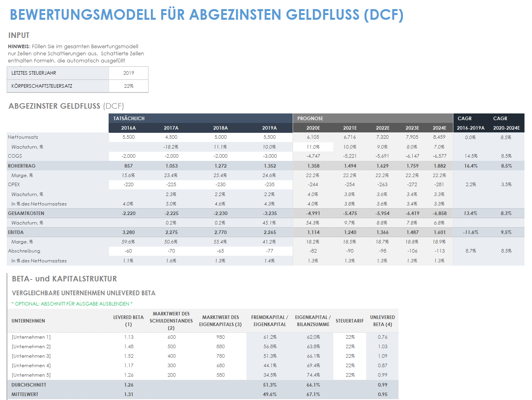
Task: Select Nettoumsatz 2017A cell 4,500
Action: [171, 137]
